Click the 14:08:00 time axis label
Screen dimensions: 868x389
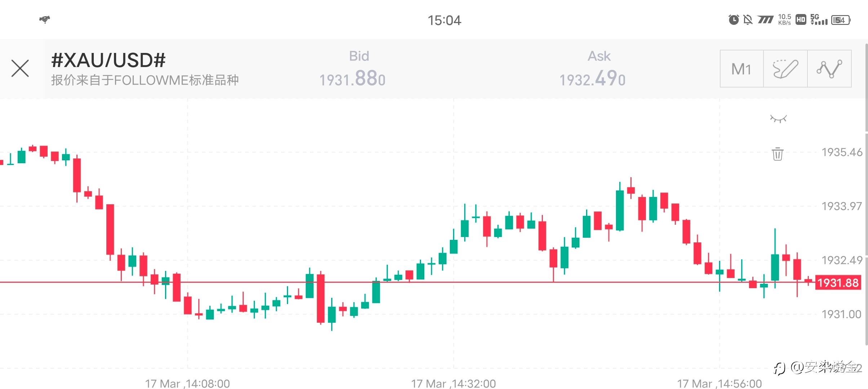coord(187,383)
